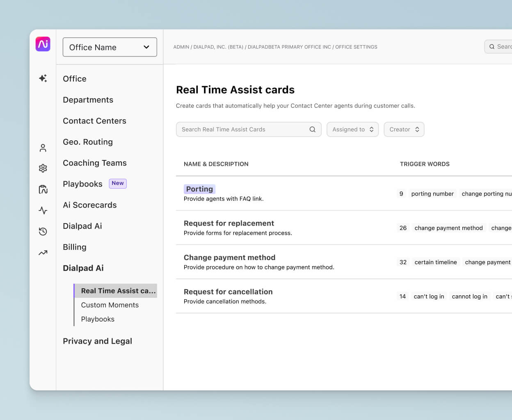Select the Ai sparkles icon in sidebar

pyautogui.click(x=43, y=78)
